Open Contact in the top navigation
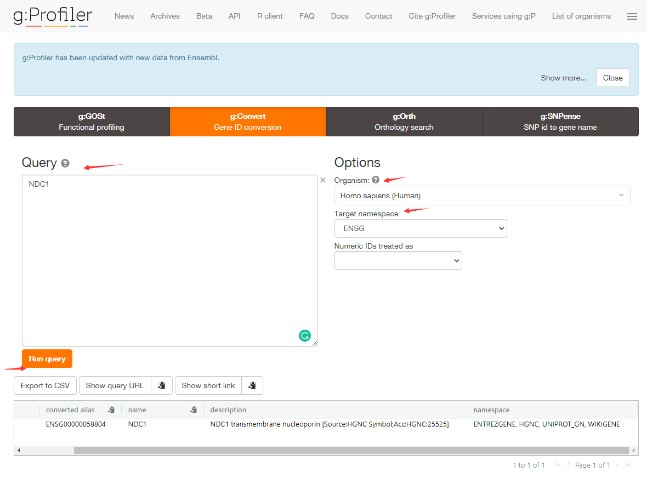 (378, 16)
